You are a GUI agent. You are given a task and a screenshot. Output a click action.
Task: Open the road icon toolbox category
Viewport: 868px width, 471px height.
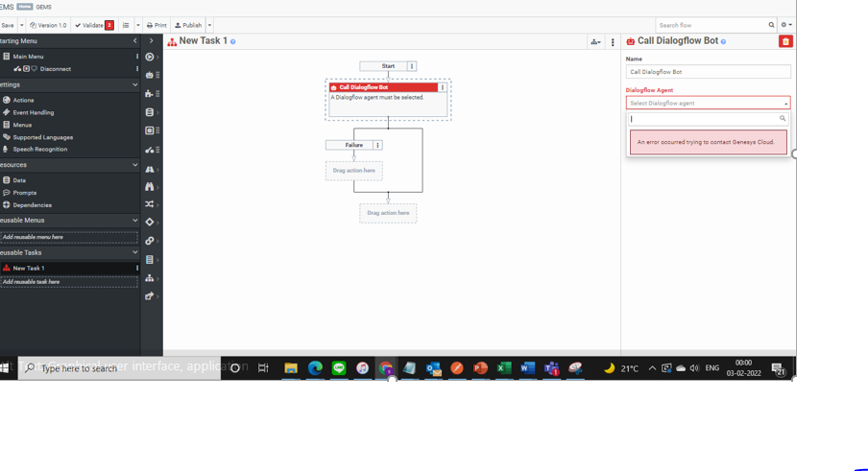coord(150,169)
